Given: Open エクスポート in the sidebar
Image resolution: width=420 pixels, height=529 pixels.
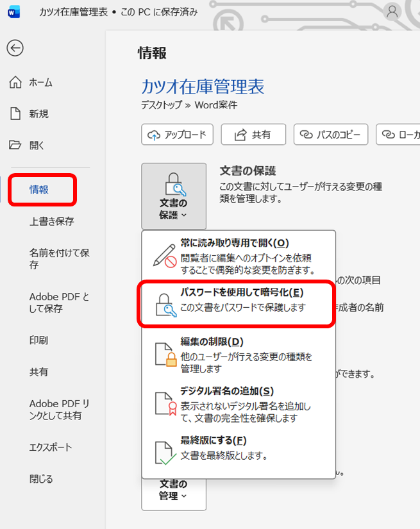Looking at the screenshot, I should click(x=51, y=448).
